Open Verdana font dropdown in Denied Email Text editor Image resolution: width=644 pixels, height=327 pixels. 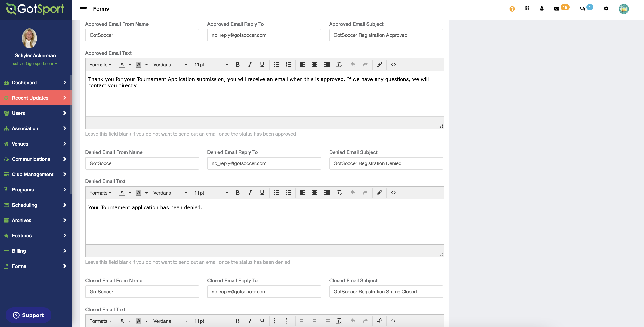pyautogui.click(x=170, y=193)
